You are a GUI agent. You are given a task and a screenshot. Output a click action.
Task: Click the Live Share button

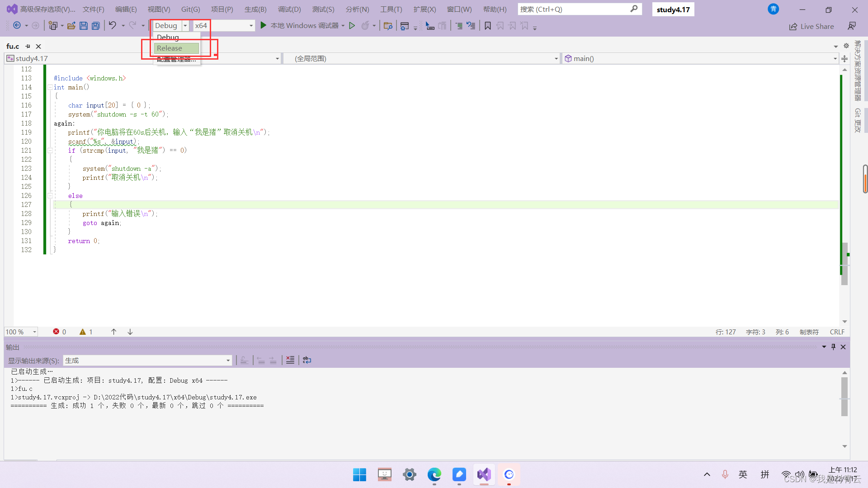811,26
